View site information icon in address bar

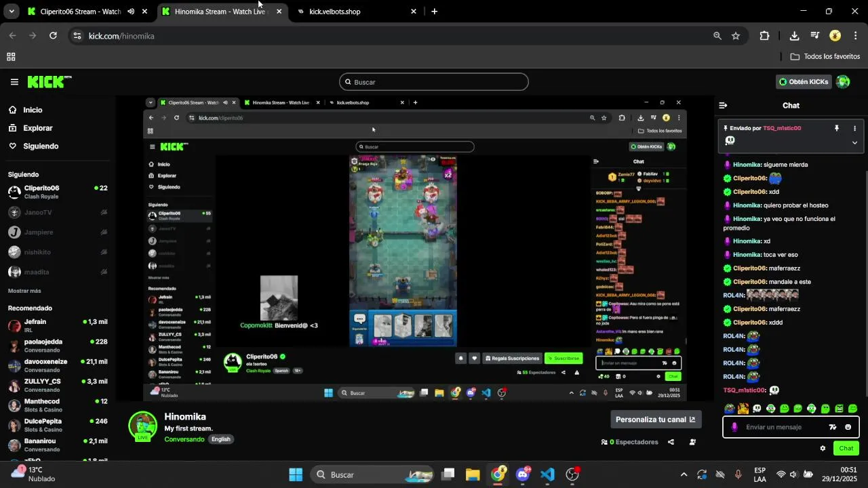(77, 36)
